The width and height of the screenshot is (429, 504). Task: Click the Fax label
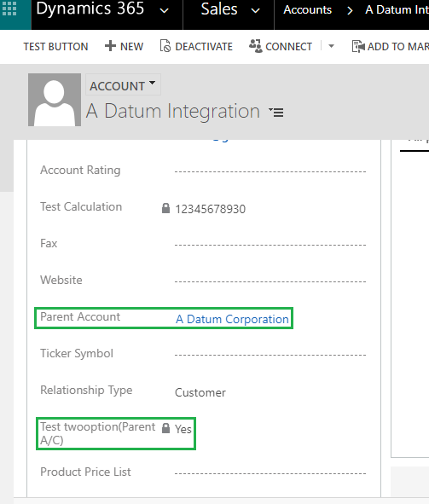(49, 243)
